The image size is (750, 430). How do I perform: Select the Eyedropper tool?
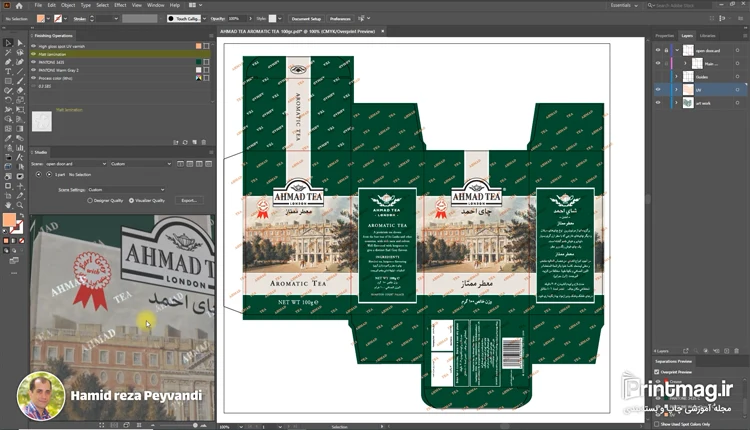click(8, 138)
